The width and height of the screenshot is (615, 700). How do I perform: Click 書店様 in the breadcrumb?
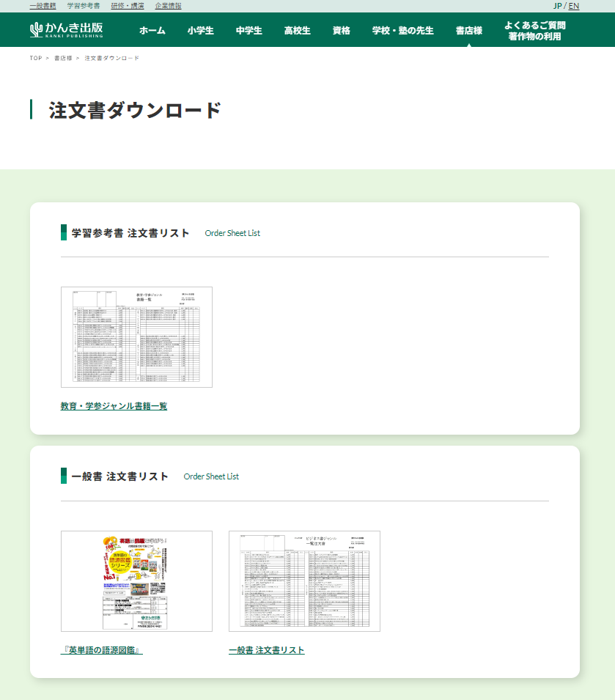[63, 58]
